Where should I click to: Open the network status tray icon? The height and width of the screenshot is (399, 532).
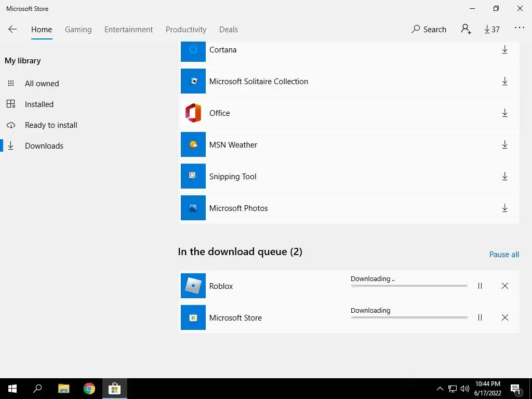pos(453,389)
